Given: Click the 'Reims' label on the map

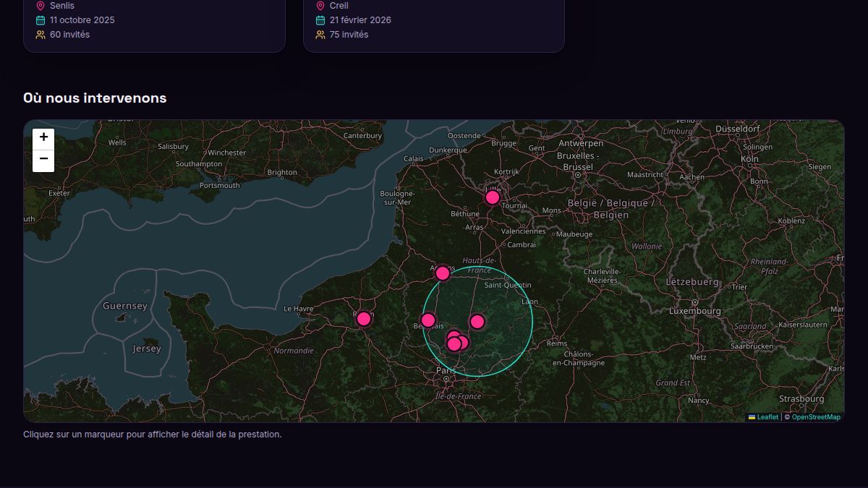Looking at the screenshot, I should [557, 343].
